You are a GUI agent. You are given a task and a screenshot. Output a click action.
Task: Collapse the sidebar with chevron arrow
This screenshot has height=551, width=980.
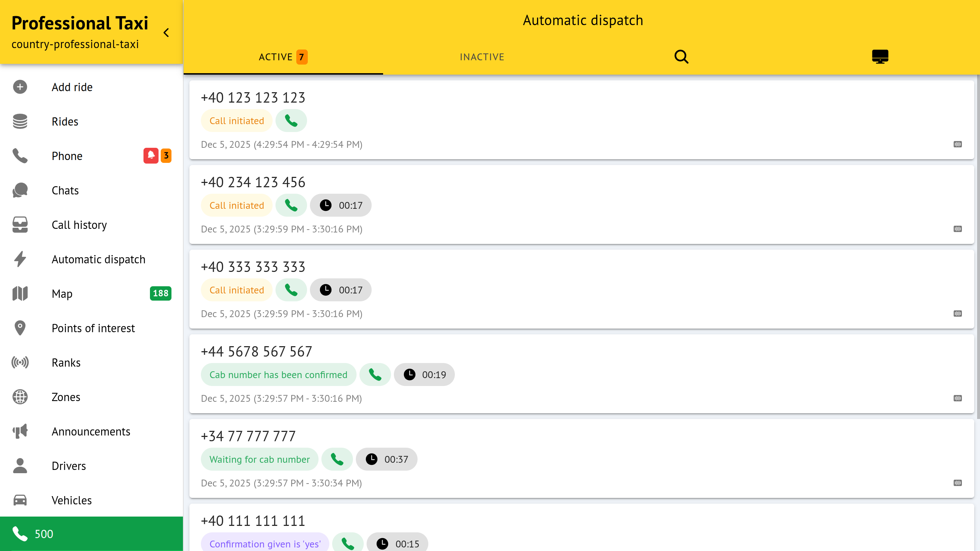[x=166, y=33]
